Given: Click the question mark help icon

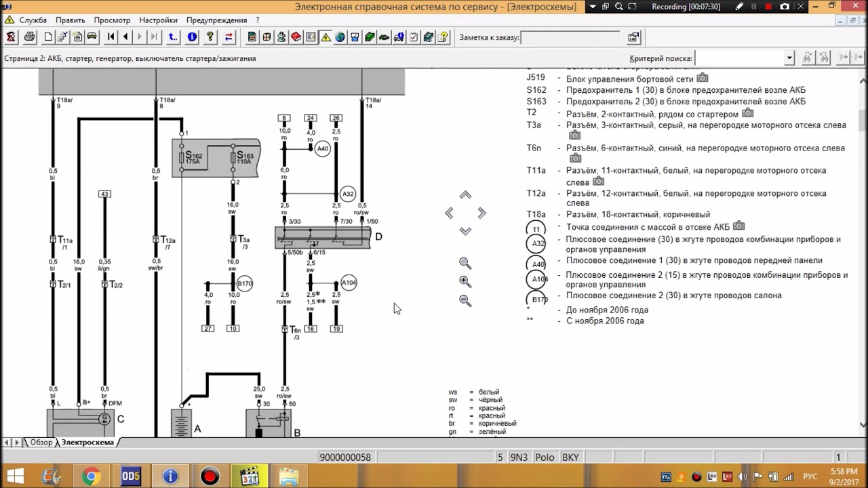Looking at the screenshot, I should coord(210,37).
